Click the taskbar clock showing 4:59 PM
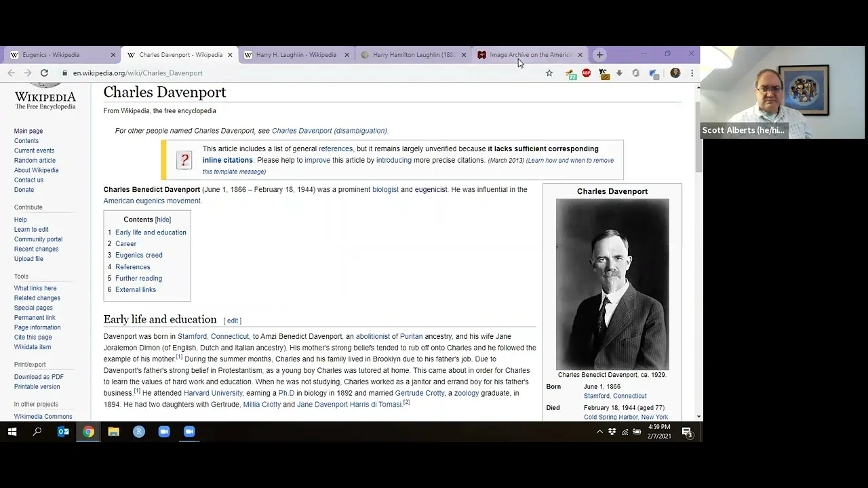 [659, 432]
